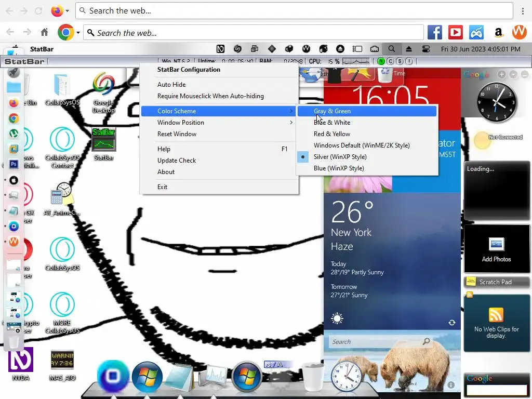The height and width of the screenshot is (399, 532).
Task: Expand the Color Scheme submenu
Action: 218,111
